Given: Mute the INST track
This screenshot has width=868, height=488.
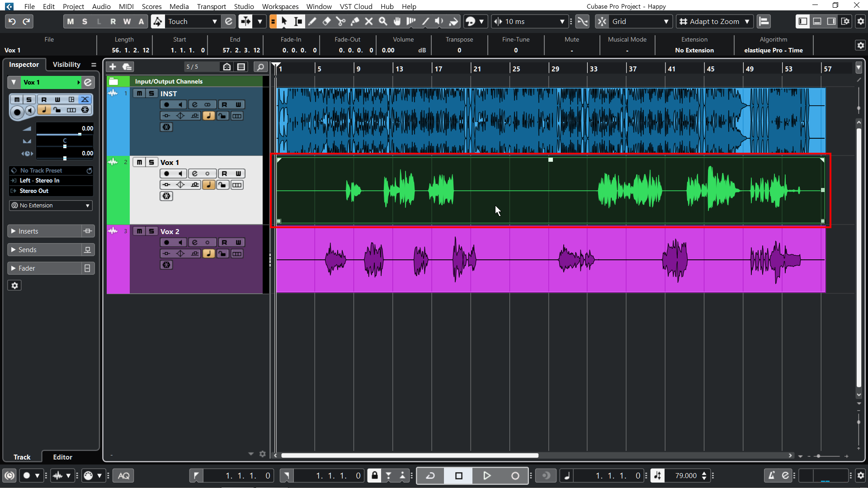Looking at the screenshot, I should [x=140, y=94].
